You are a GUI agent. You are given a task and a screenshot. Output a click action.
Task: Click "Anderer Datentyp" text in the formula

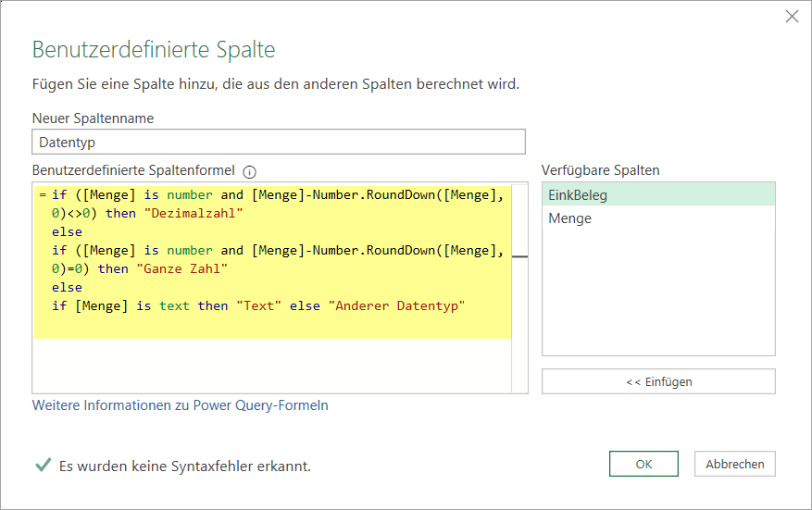pyautogui.click(x=395, y=306)
